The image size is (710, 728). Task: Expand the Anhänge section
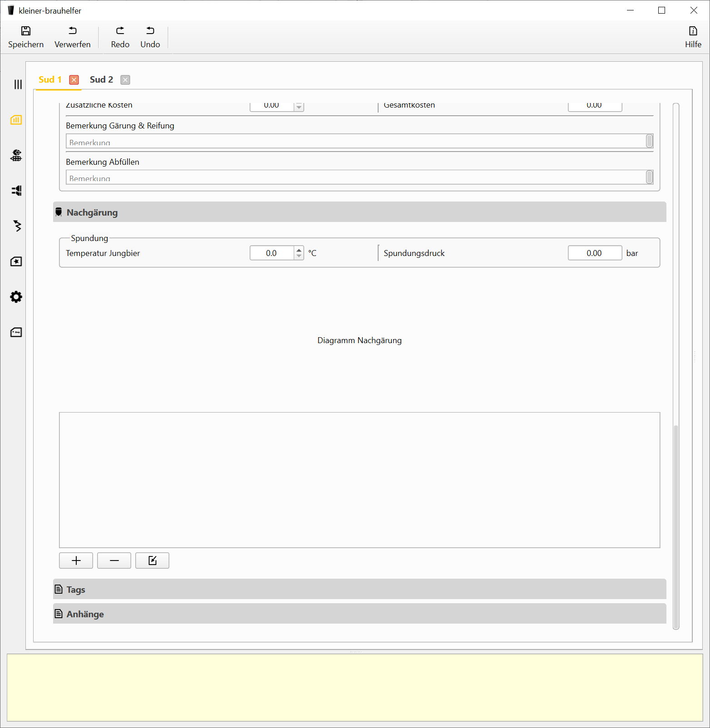tap(359, 614)
